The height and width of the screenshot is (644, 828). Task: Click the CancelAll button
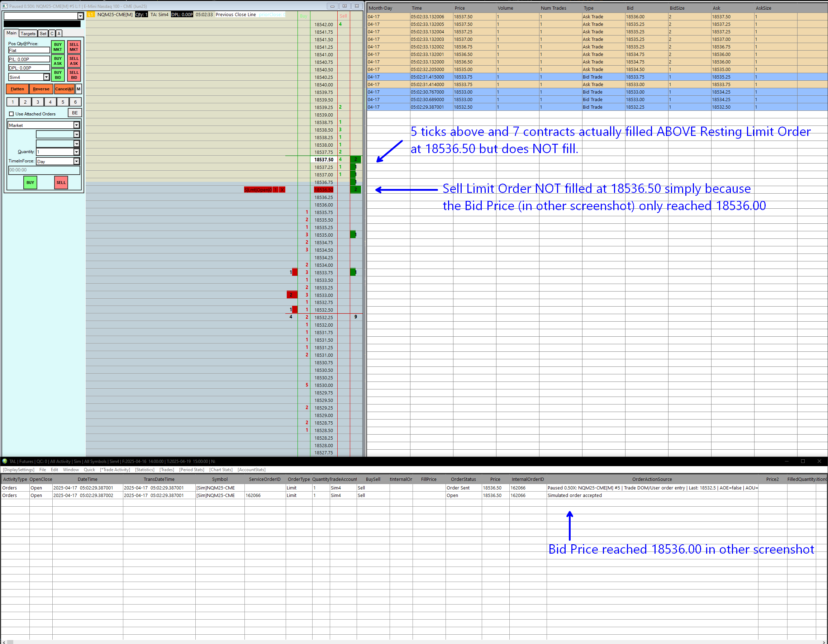(64, 89)
